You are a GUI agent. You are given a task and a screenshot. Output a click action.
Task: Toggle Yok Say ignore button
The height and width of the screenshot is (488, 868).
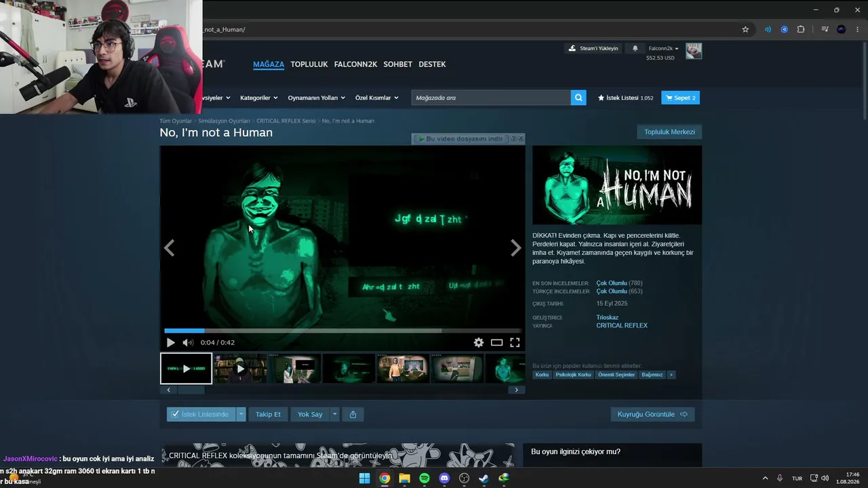pos(310,414)
